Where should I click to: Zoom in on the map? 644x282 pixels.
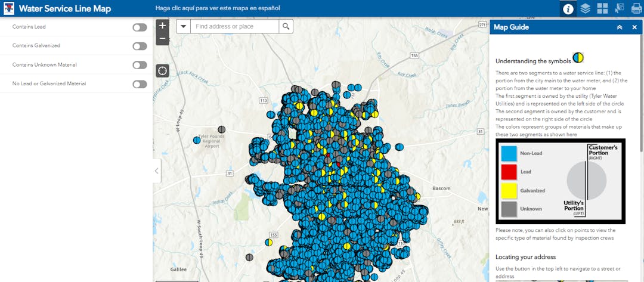click(x=162, y=26)
